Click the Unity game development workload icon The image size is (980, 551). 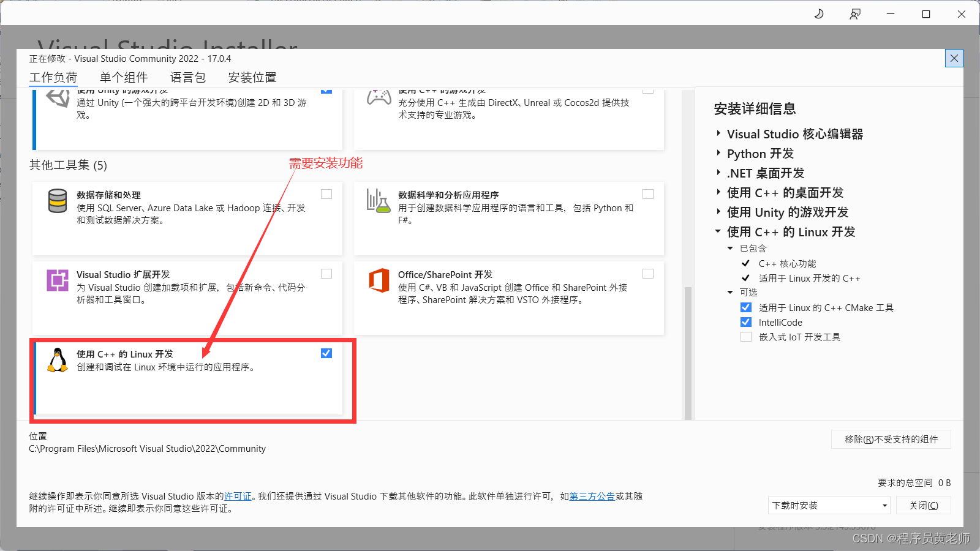(x=58, y=98)
